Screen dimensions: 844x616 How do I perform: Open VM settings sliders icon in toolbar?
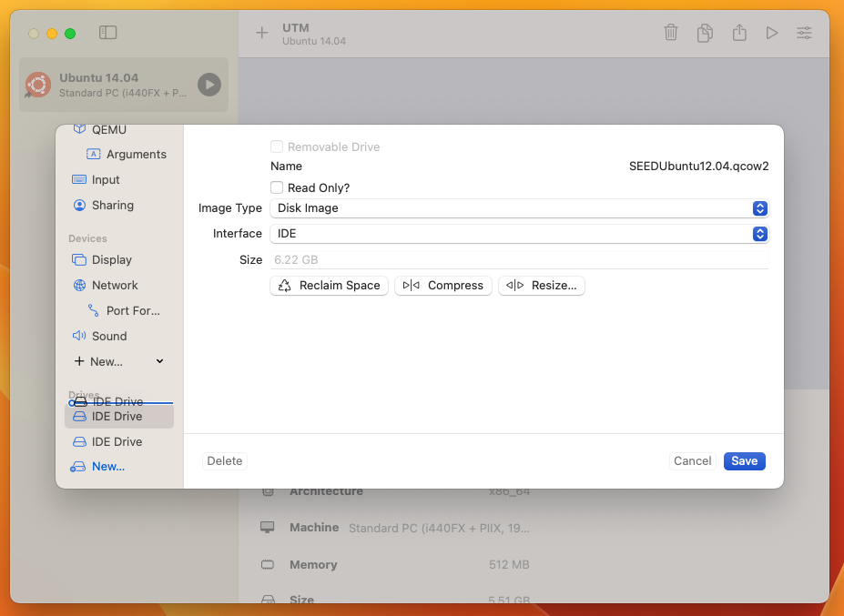[805, 33]
